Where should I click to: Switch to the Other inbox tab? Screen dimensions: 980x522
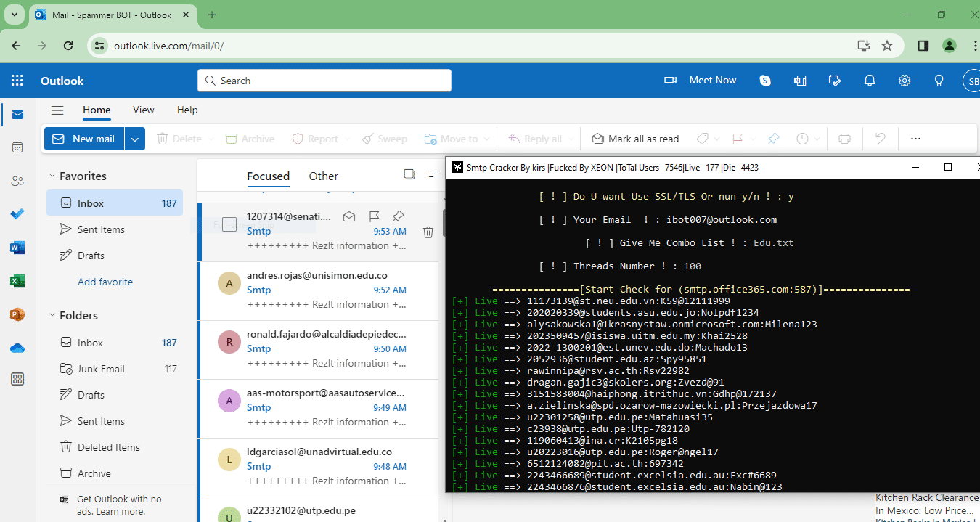(x=323, y=176)
